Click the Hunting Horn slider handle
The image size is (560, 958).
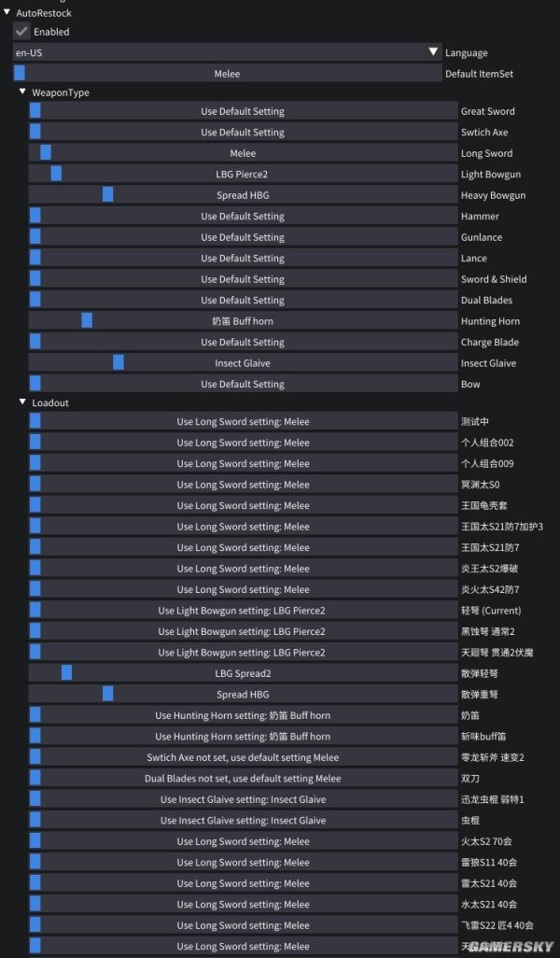87,321
